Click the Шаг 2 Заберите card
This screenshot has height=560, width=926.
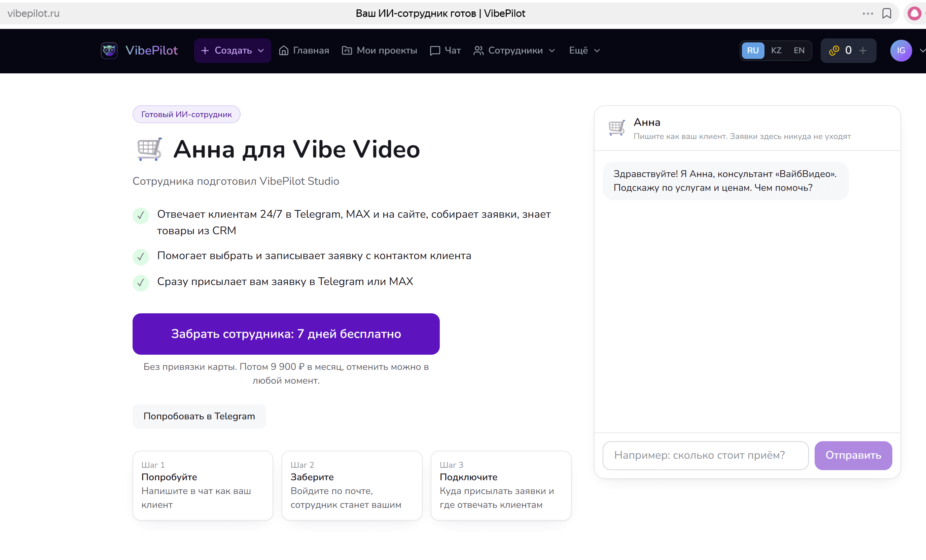pyautogui.click(x=352, y=486)
